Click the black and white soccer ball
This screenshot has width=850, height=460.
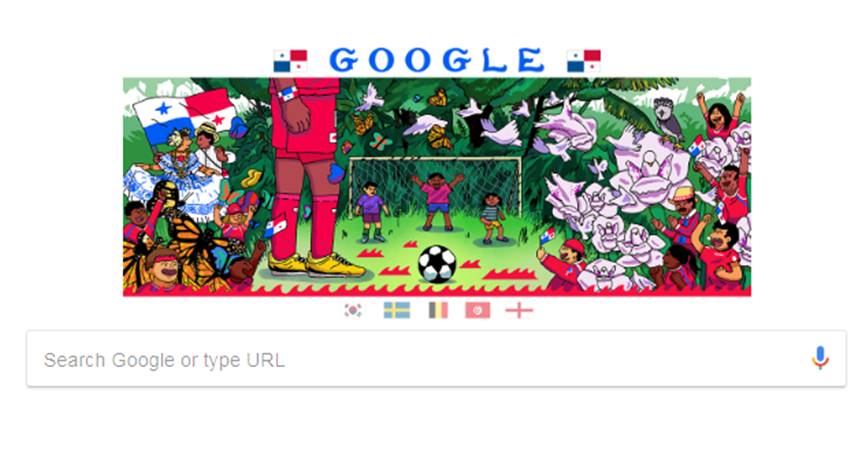coord(437,264)
